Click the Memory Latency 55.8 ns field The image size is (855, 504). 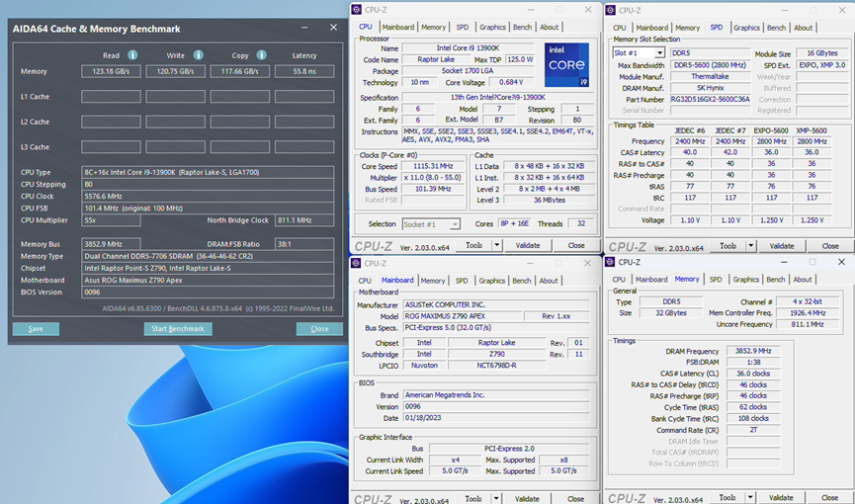(x=304, y=71)
